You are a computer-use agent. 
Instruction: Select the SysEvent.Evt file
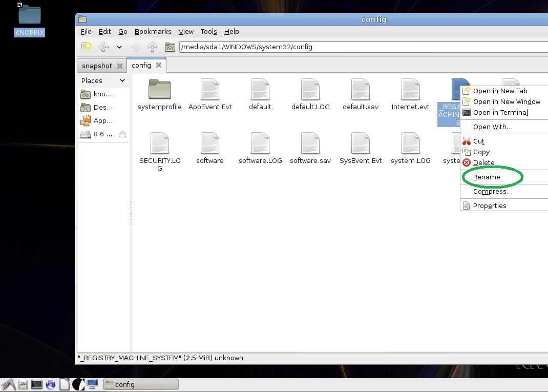pyautogui.click(x=361, y=149)
